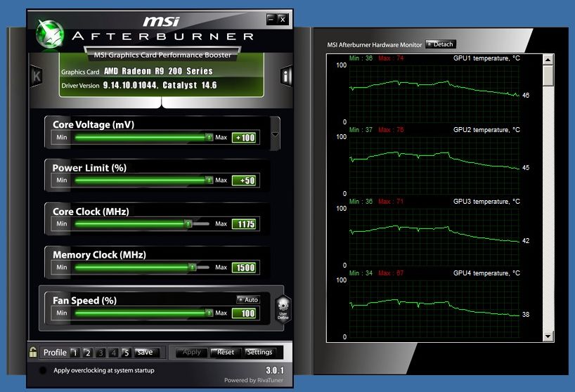The height and width of the screenshot is (392, 575).
Task: Click the User Define fan gear icon
Action: 283,308
